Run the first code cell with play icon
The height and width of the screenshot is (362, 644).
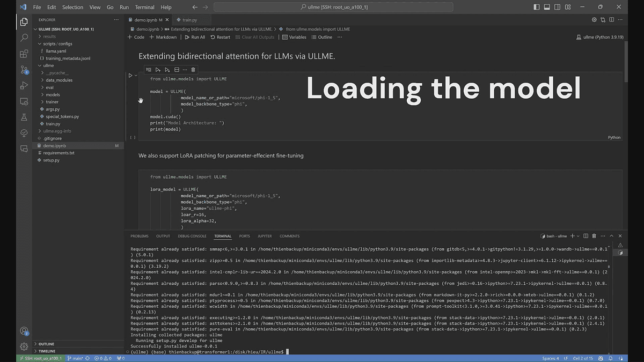click(130, 76)
